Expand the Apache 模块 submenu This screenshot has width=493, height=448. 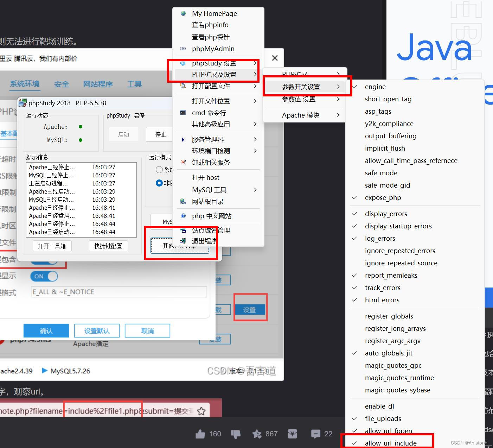pyautogui.click(x=305, y=115)
